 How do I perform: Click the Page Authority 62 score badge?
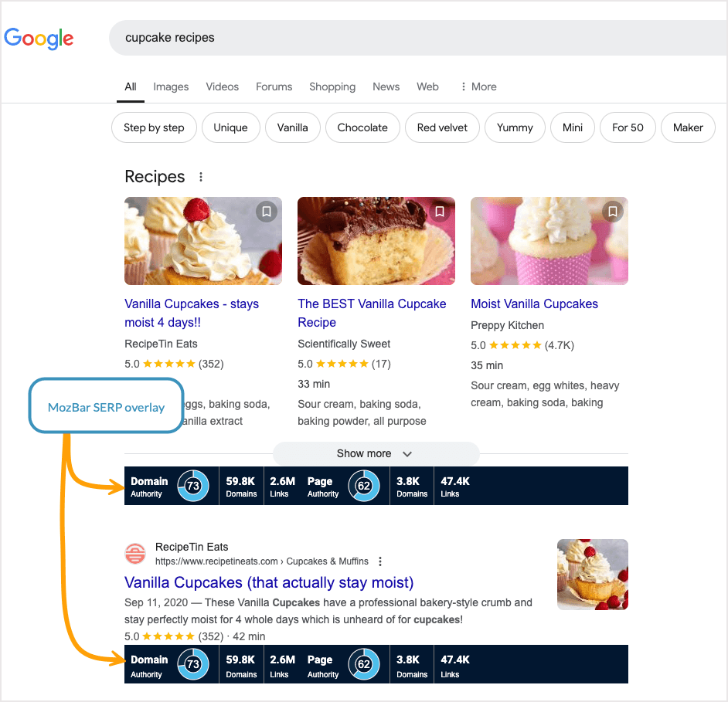[x=362, y=486]
